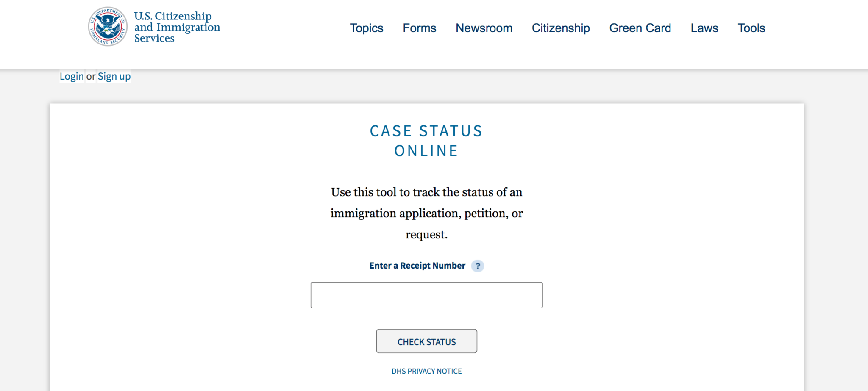Click the tool description paragraph text
The image size is (868, 391).
tap(426, 213)
